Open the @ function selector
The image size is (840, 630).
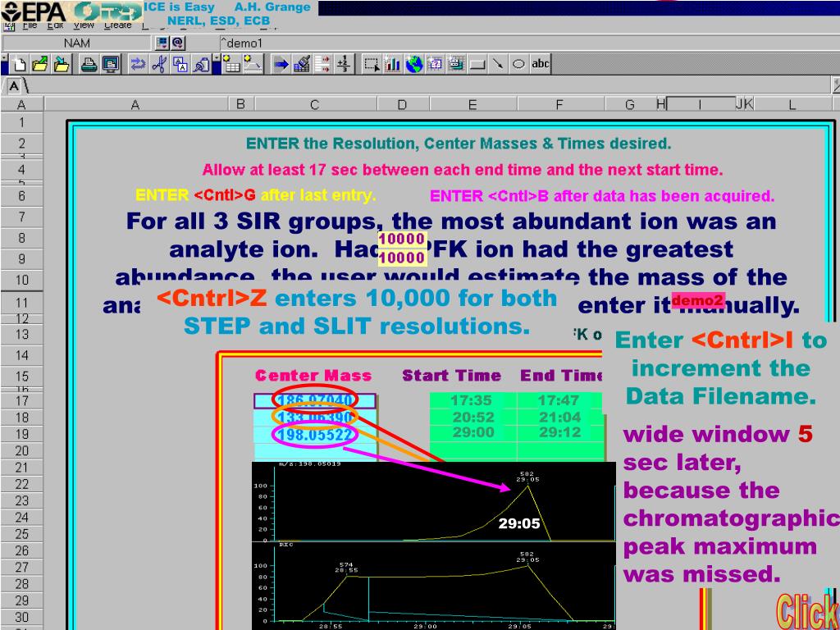[x=177, y=43]
